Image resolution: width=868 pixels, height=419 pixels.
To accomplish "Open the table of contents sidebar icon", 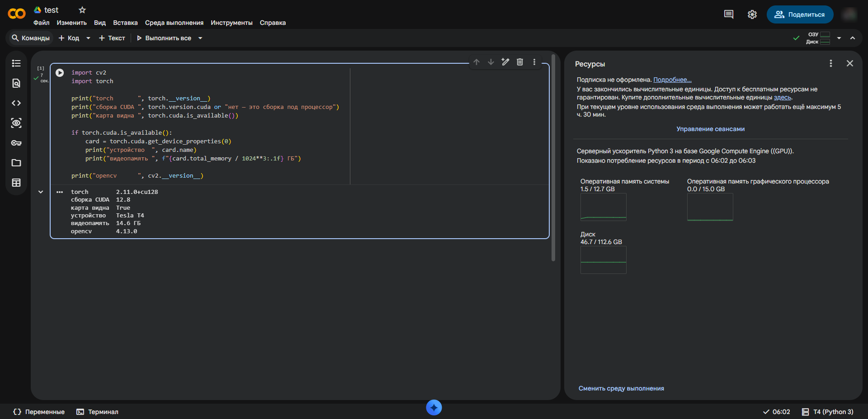I will [16, 63].
